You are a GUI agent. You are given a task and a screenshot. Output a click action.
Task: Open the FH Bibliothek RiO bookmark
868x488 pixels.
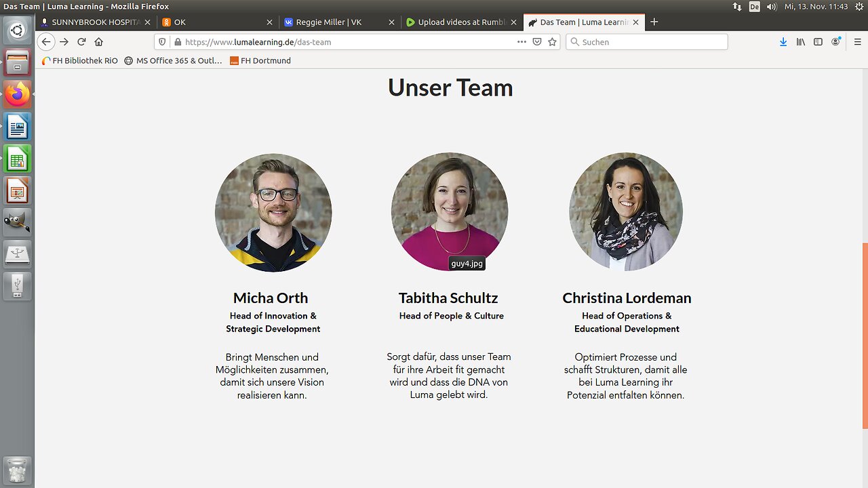[79, 60]
